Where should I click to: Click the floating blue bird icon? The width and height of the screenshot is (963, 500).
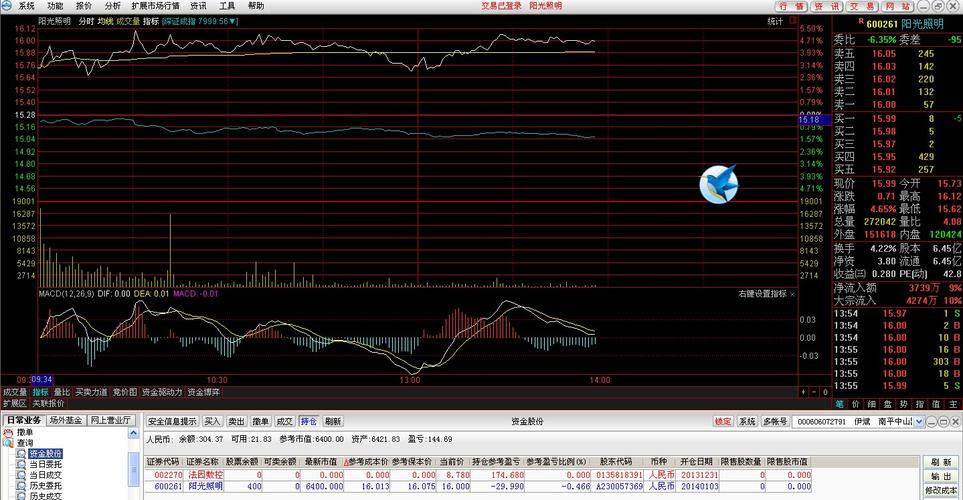[719, 184]
